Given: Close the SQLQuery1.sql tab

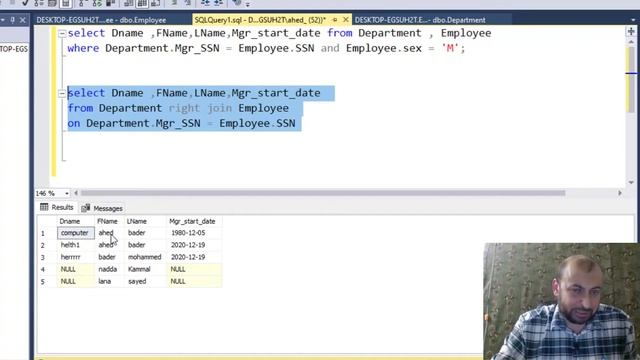Looking at the screenshot, I should (346, 20).
